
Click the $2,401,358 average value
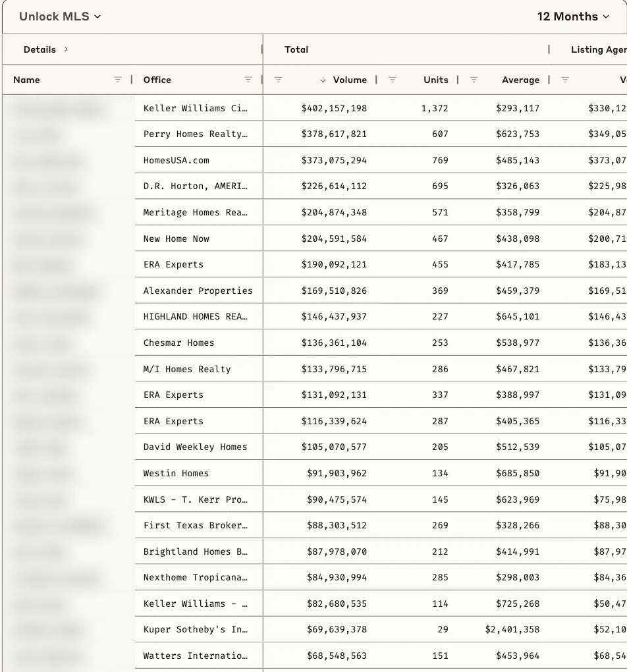(512, 630)
